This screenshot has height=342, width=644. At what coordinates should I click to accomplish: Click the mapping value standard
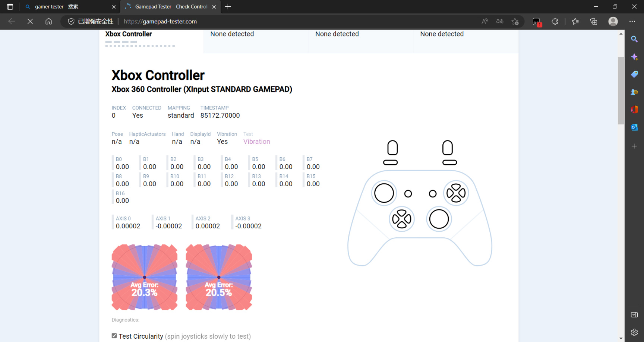[x=181, y=115]
